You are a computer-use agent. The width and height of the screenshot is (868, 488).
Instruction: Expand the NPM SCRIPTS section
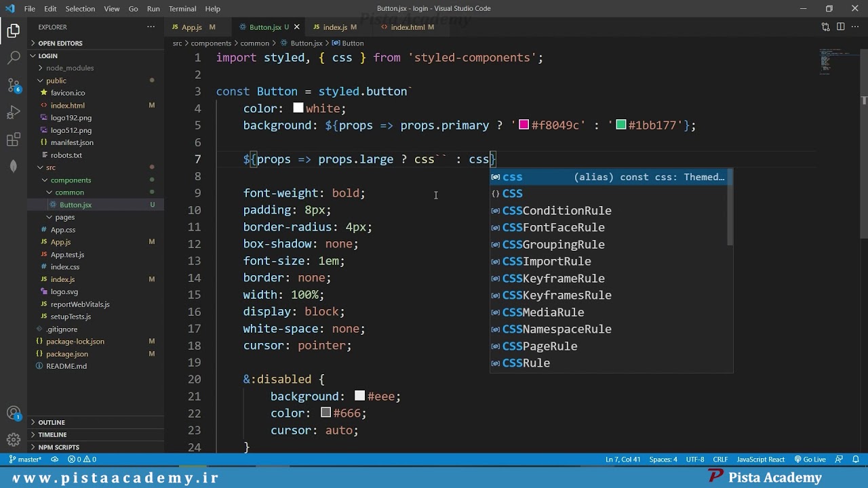coord(96,447)
